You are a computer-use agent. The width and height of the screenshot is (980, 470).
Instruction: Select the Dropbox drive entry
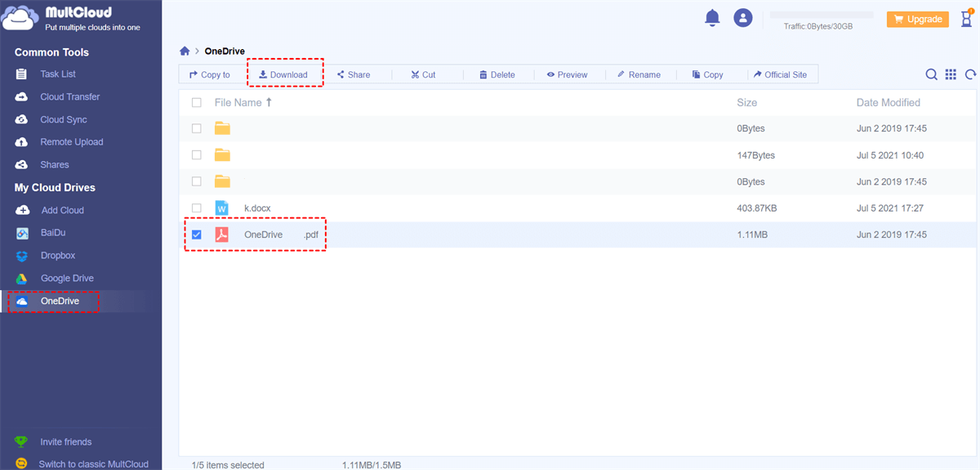(58, 256)
